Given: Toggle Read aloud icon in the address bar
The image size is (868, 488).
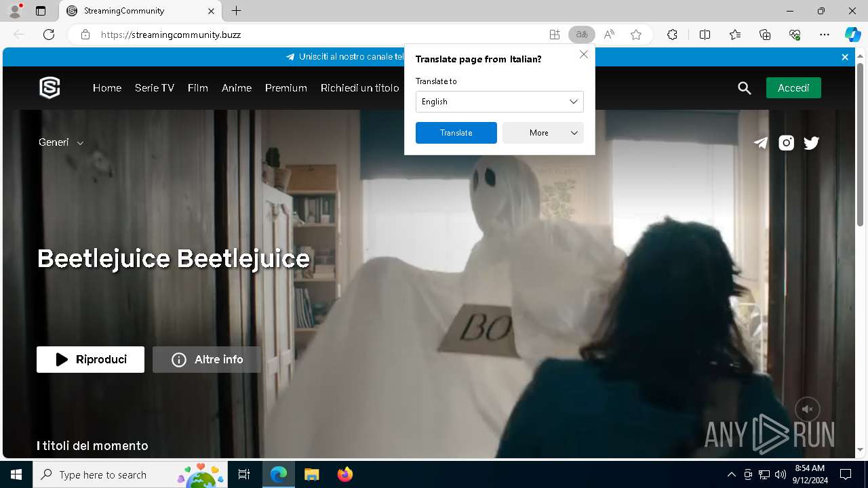Looking at the screenshot, I should tap(609, 35).
